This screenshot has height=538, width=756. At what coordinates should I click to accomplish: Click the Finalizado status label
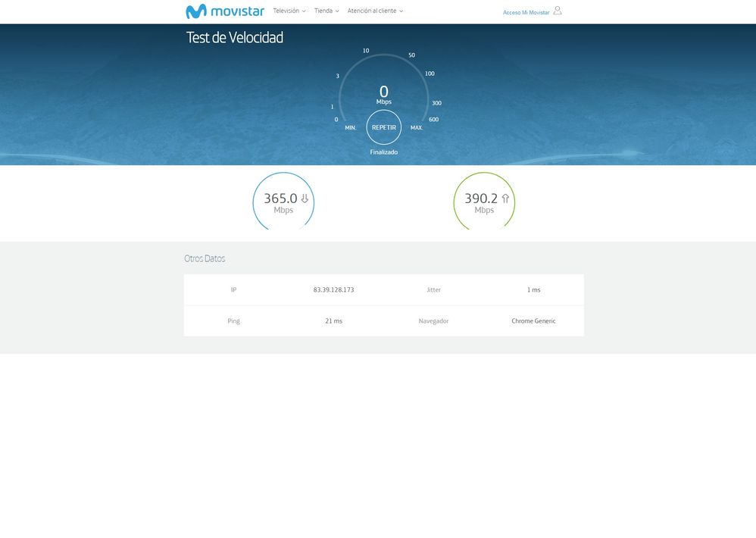click(x=384, y=152)
